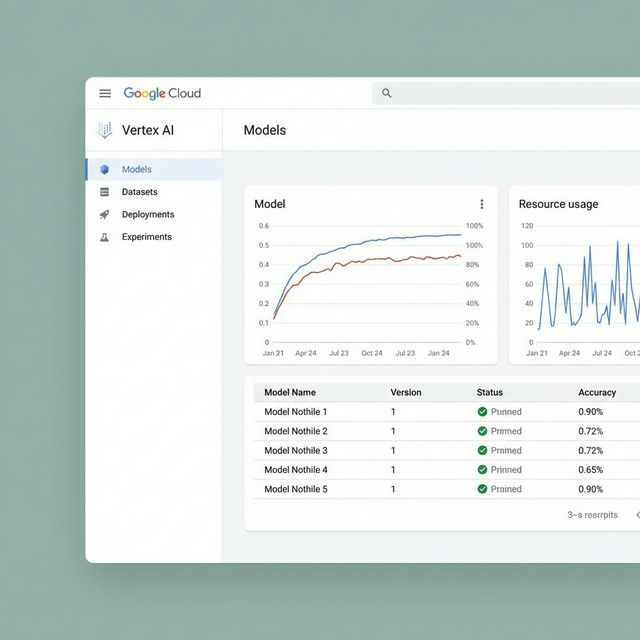Click accuracy 0.72% for Model Nothile 3
This screenshot has height=640, width=640.
pyautogui.click(x=591, y=451)
